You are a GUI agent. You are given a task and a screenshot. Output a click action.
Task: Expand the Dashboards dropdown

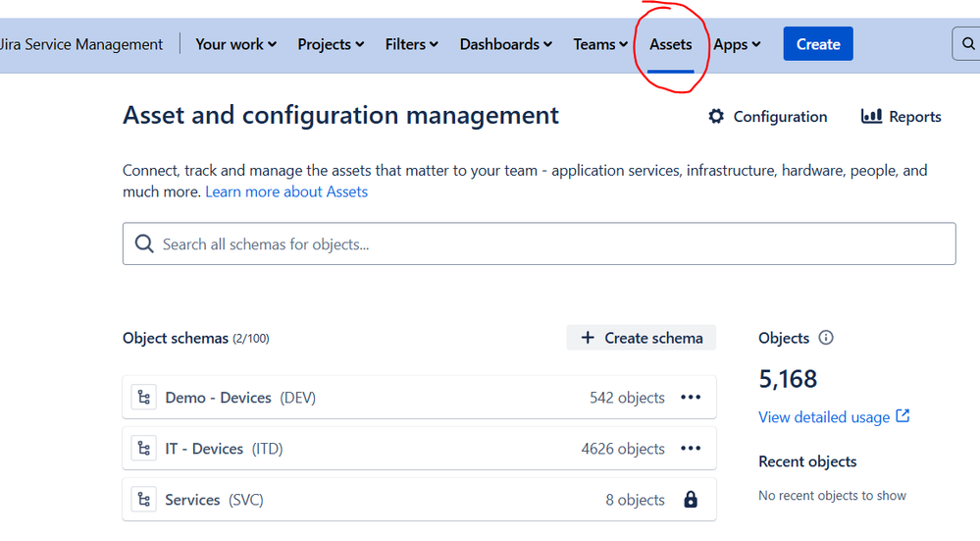pos(505,44)
